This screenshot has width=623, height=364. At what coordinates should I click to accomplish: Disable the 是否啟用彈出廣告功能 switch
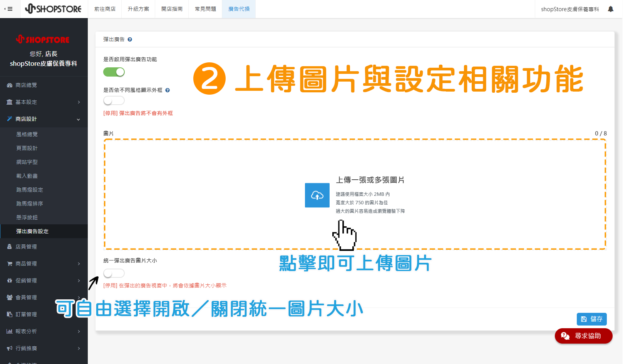tap(114, 72)
